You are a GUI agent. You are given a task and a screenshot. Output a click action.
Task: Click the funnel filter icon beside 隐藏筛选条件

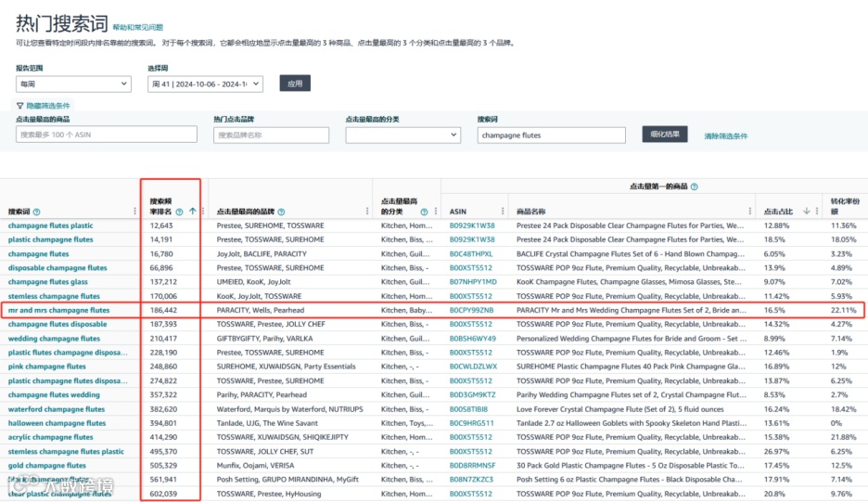[x=19, y=105]
